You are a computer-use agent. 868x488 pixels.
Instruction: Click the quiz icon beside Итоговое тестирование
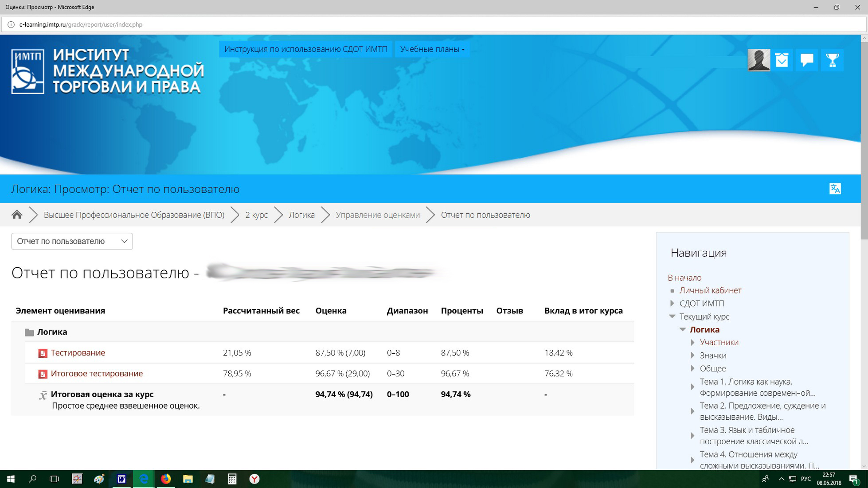click(x=43, y=374)
